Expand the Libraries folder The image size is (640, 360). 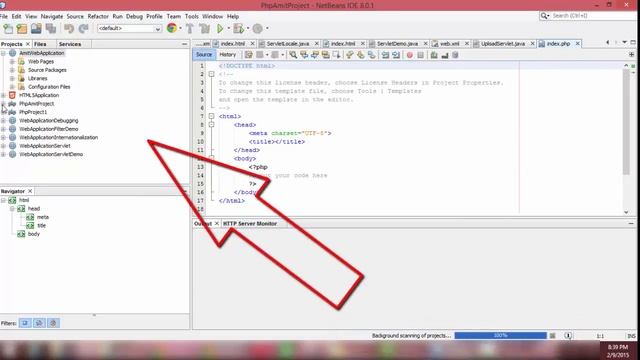[x=12, y=78]
